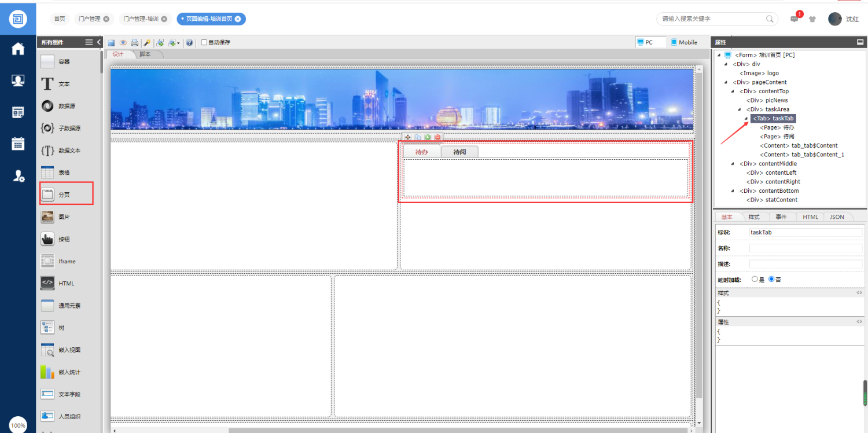
Task: Switch to the 脚本 tab
Action: coord(145,54)
